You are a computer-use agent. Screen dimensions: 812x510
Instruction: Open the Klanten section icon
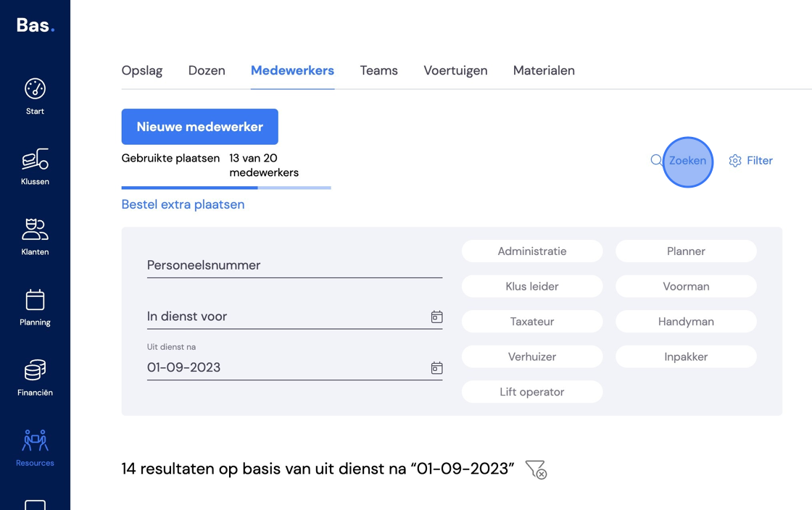36,229
